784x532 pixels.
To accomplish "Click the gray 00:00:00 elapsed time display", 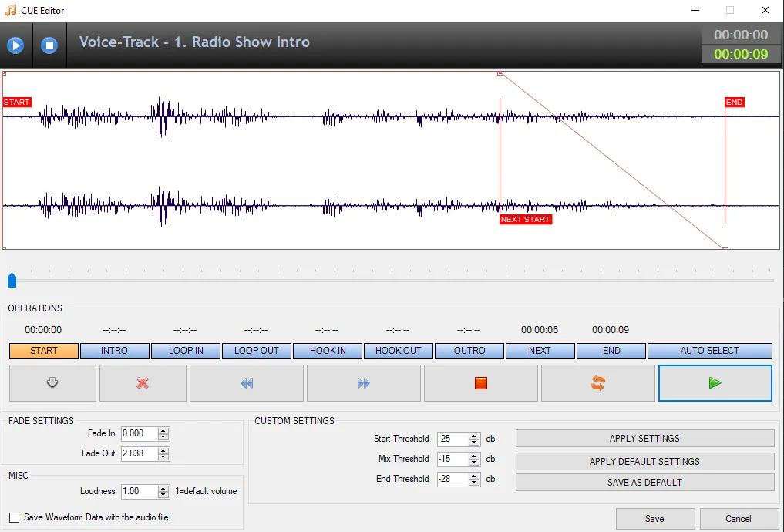I will point(741,35).
